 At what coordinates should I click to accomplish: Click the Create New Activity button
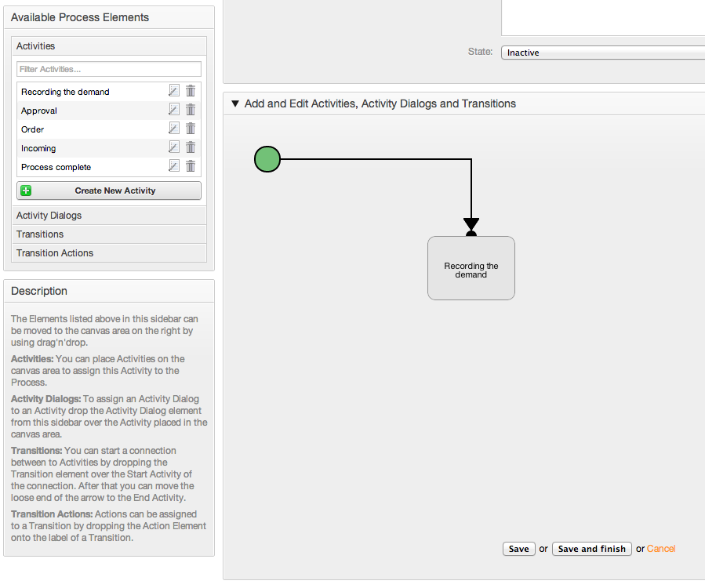[x=109, y=191]
